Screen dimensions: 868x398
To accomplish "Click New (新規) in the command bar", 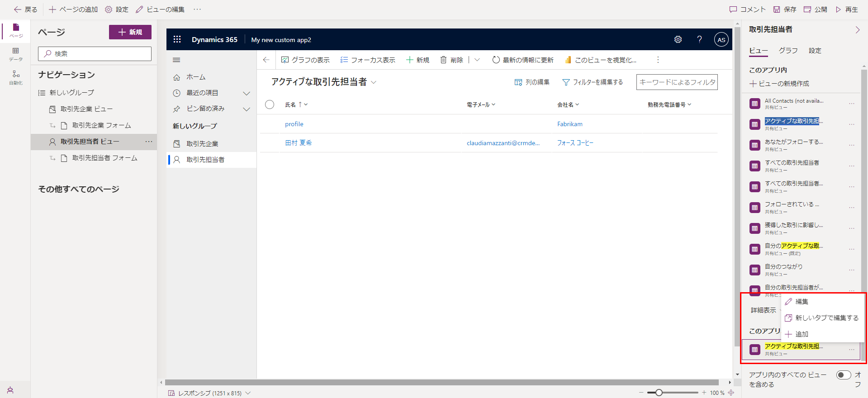I will (x=417, y=60).
